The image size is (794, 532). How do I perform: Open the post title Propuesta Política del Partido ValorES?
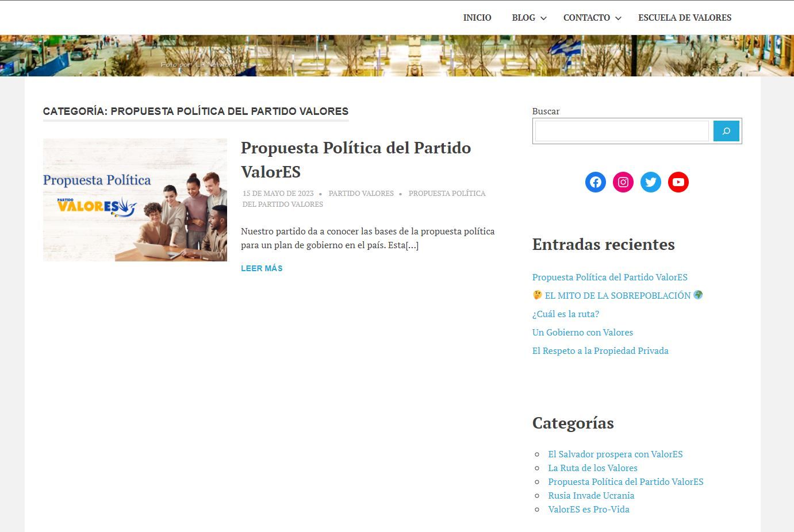pos(356,160)
